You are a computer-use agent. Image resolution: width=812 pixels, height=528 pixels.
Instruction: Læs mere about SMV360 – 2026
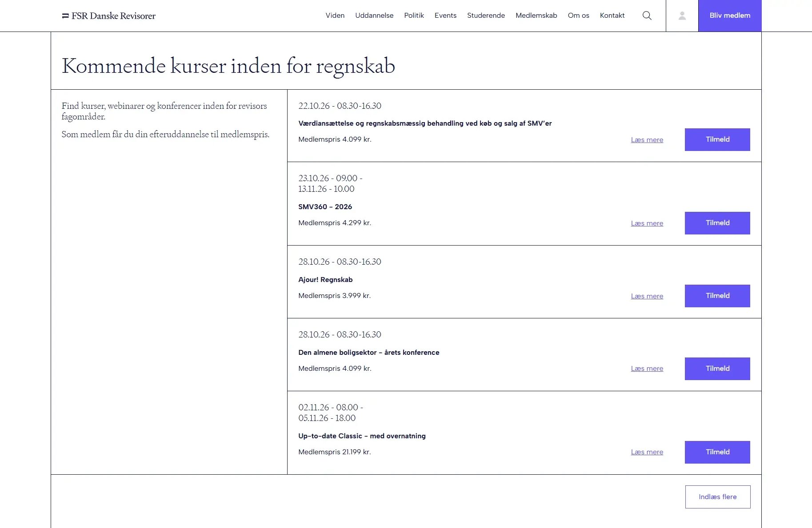(647, 223)
